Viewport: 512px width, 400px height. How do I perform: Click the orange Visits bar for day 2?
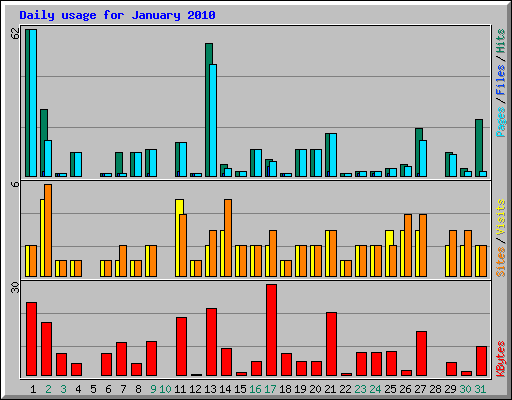[x=48, y=230]
